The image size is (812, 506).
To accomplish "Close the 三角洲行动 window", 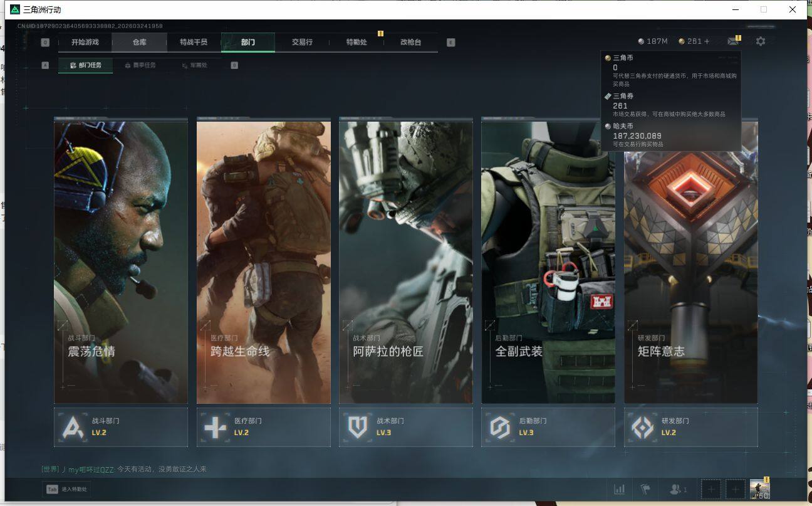I will click(793, 9).
